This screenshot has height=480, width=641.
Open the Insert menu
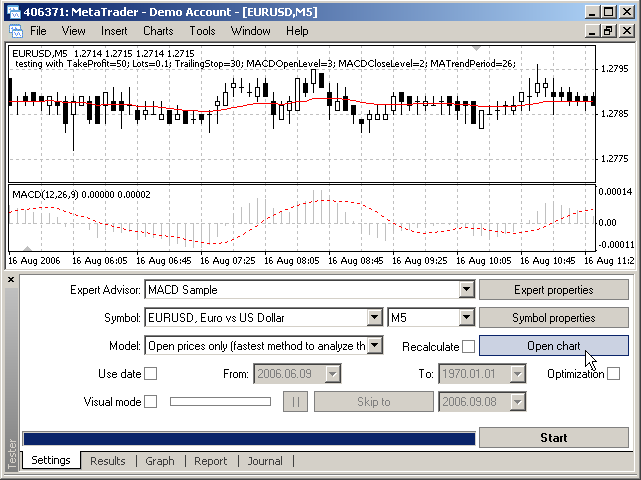[114, 31]
